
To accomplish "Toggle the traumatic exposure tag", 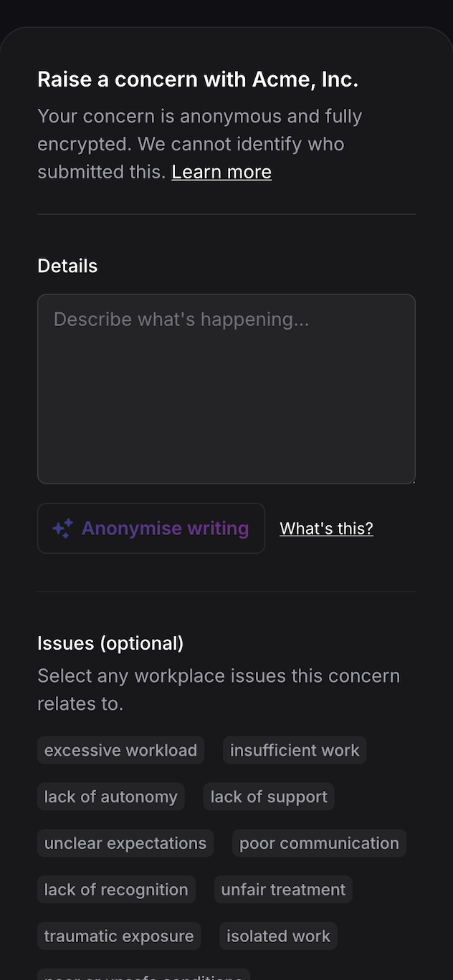I will [119, 936].
